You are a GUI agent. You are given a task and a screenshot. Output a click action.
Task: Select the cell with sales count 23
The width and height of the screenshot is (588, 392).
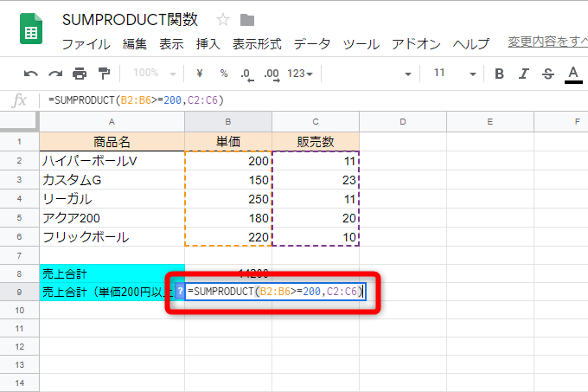(316, 180)
